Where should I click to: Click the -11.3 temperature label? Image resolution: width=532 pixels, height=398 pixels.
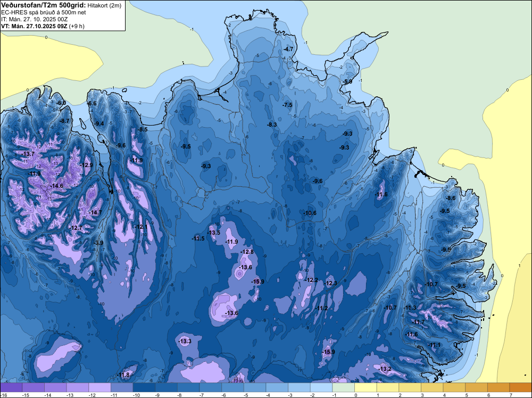(x=410, y=308)
